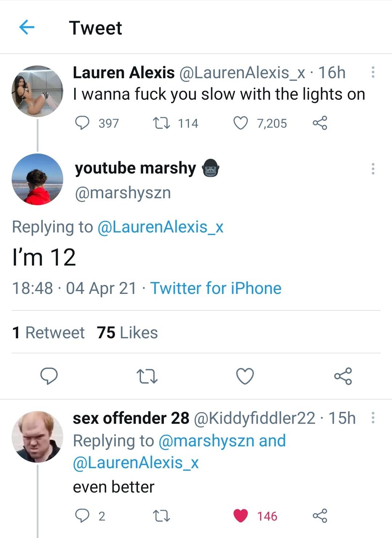Viewport: 392px width, 538px height.
Task: View the 75 Likes list
Action: 127,332
